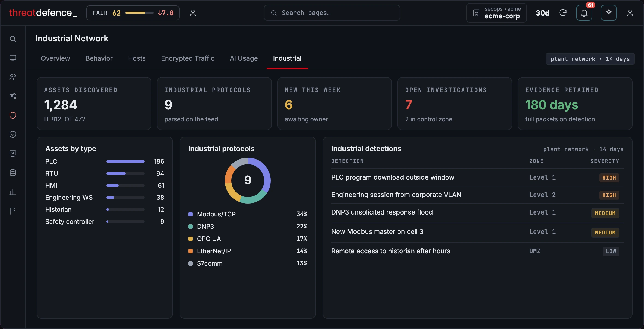
Task: Open DNP3 unsolicited response flood detection
Action: [x=477, y=213]
